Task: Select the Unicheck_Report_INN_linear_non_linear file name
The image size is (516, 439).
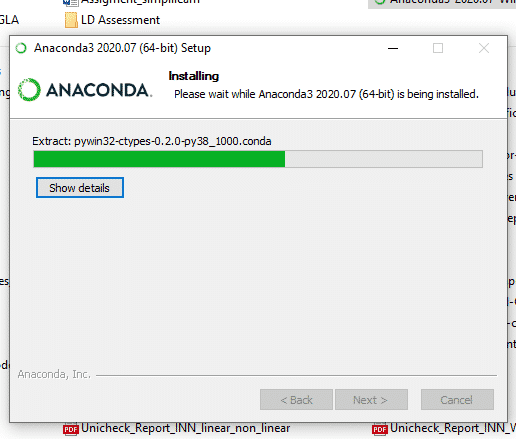Action: pos(185,428)
